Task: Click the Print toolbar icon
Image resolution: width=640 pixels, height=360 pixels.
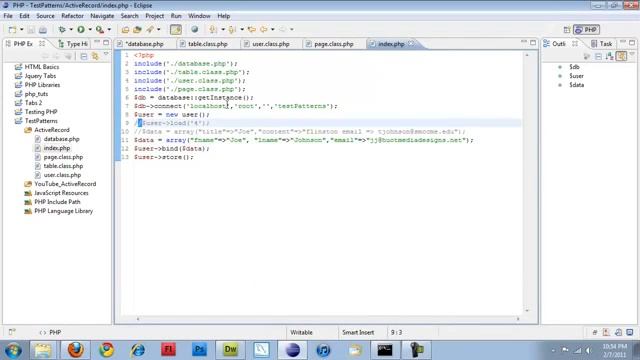Action: click(x=43, y=29)
